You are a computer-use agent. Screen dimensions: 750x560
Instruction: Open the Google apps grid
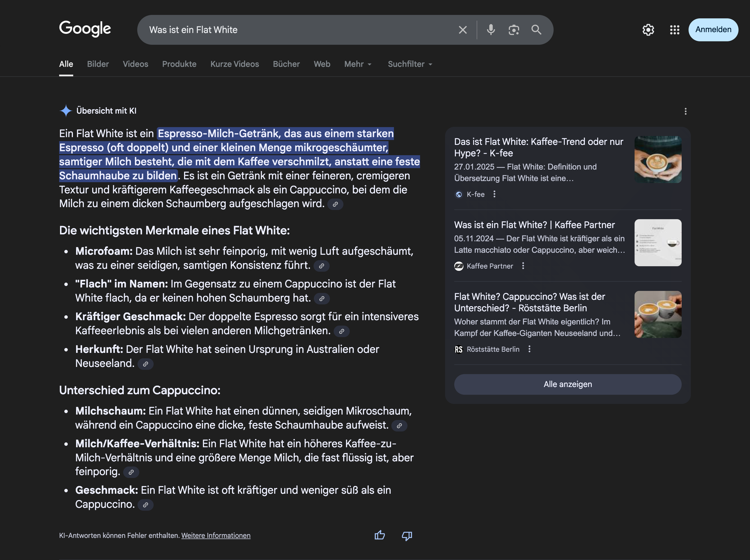674,30
